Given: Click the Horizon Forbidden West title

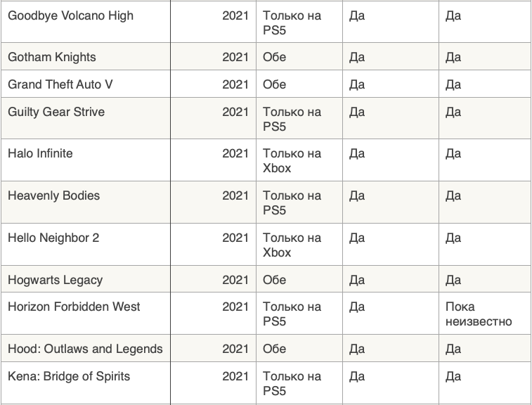Looking at the screenshot, I should 74,307.
